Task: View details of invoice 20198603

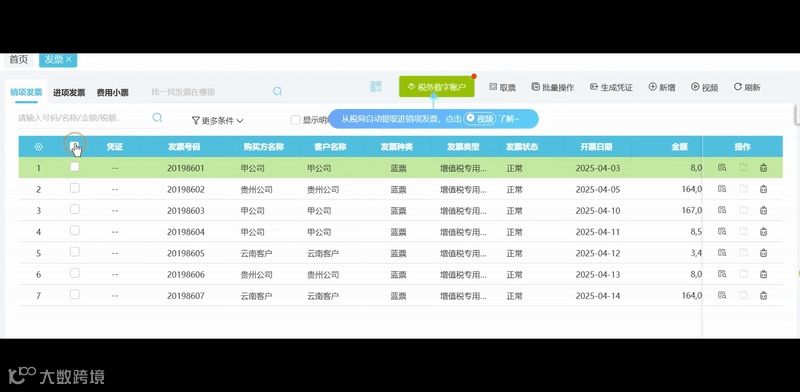Action: 722,210
